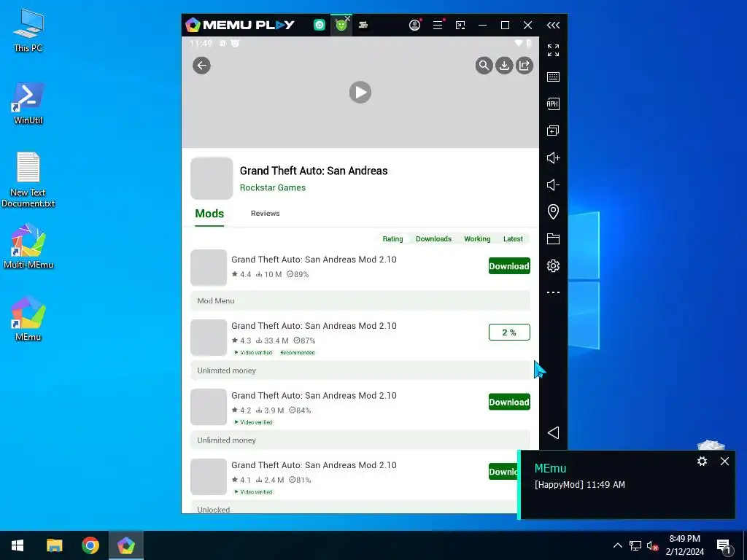Viewport: 747px width, 560px height.
Task: Open the multi-window operation icon in sidebar
Action: point(553,131)
